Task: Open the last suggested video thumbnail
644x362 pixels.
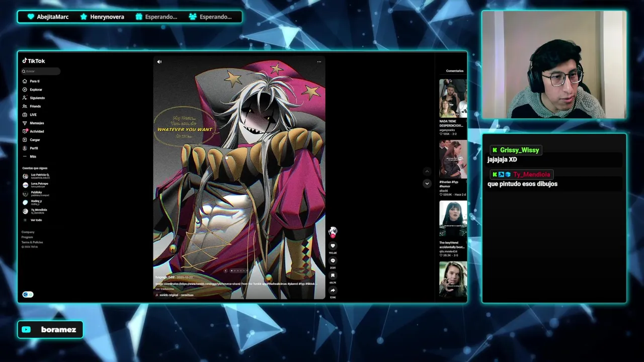Action: point(453,280)
